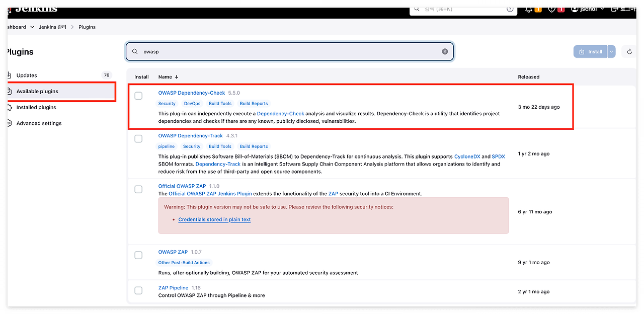
Task: Sort plugins by the Name column header
Action: (x=169, y=77)
